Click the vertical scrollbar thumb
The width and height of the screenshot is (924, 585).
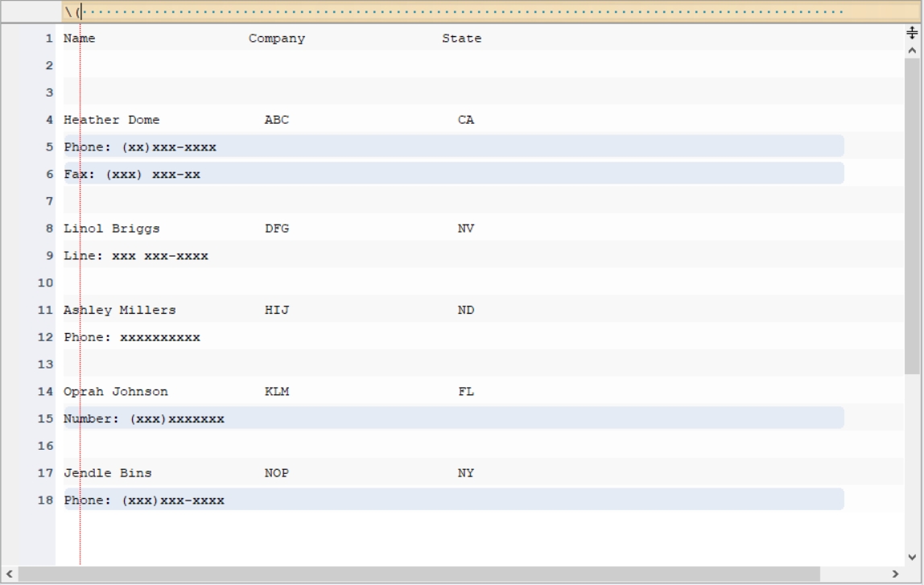[x=912, y=216]
